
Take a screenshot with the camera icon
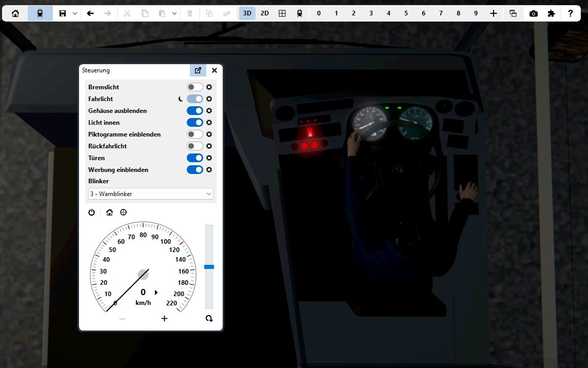(x=534, y=13)
